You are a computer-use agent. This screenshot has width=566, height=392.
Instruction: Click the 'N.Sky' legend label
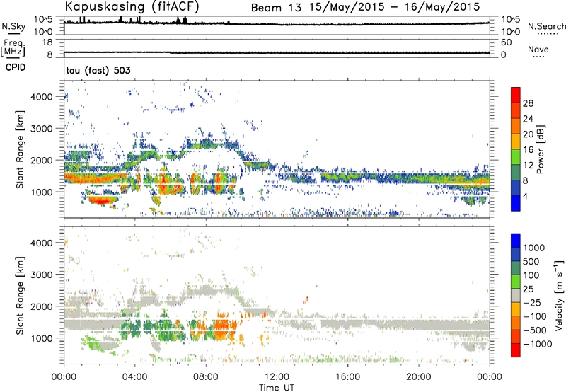pyautogui.click(x=13, y=26)
